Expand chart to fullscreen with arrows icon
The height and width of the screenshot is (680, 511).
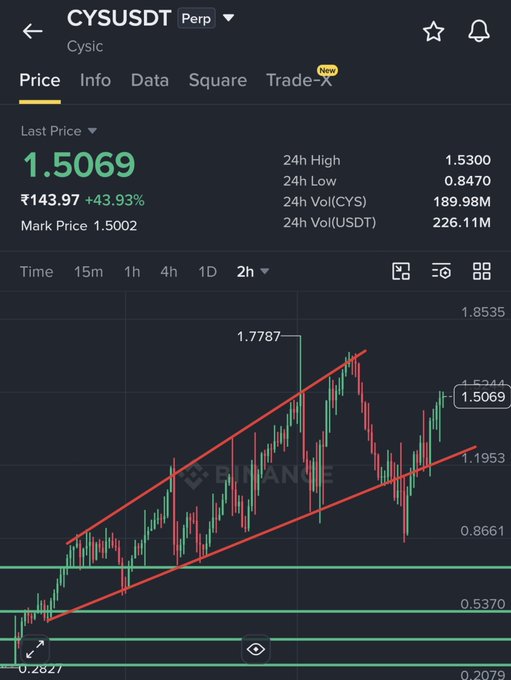click(x=35, y=649)
